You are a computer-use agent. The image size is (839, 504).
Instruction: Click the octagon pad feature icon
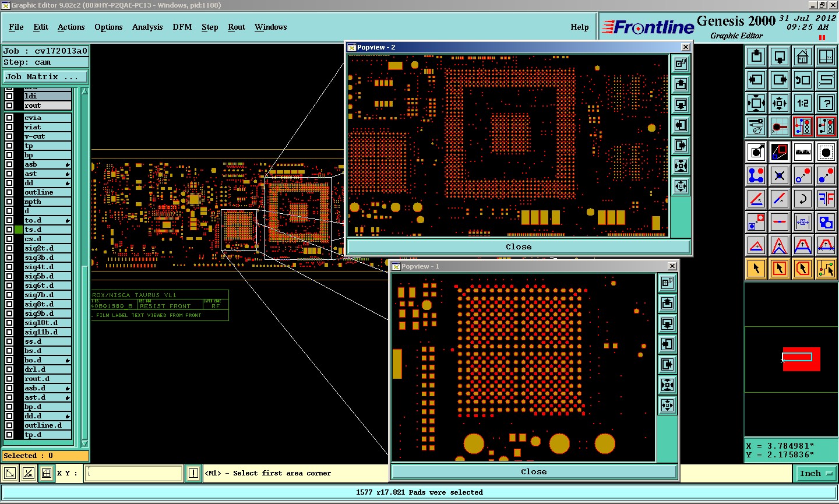click(x=826, y=152)
